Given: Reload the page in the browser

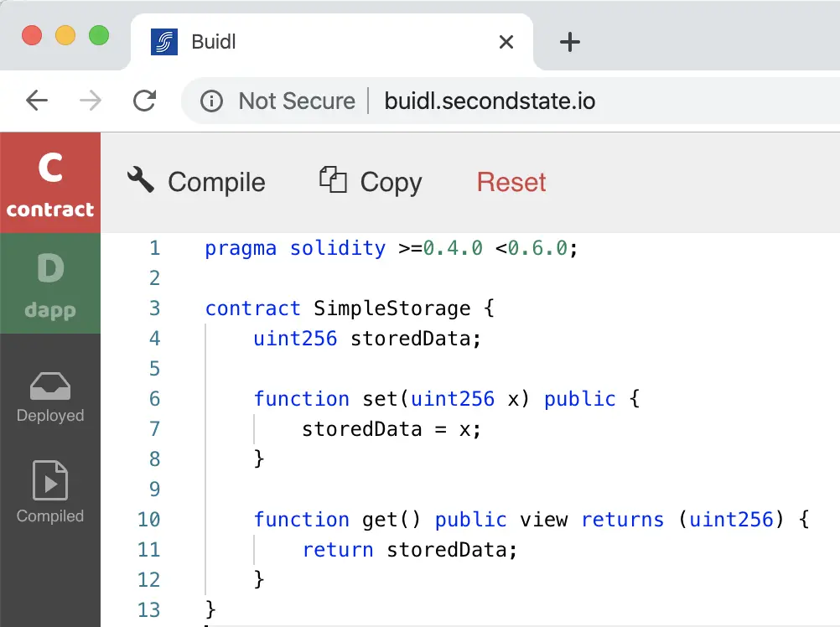Looking at the screenshot, I should (x=145, y=101).
